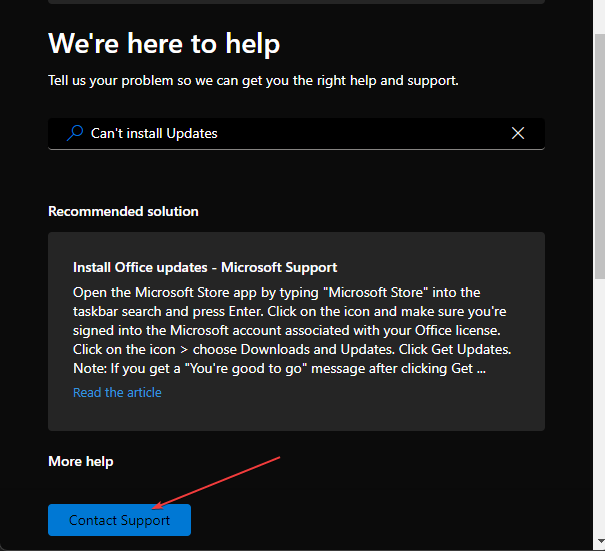Click the magnifier search icon
605x551 pixels.
75,133
